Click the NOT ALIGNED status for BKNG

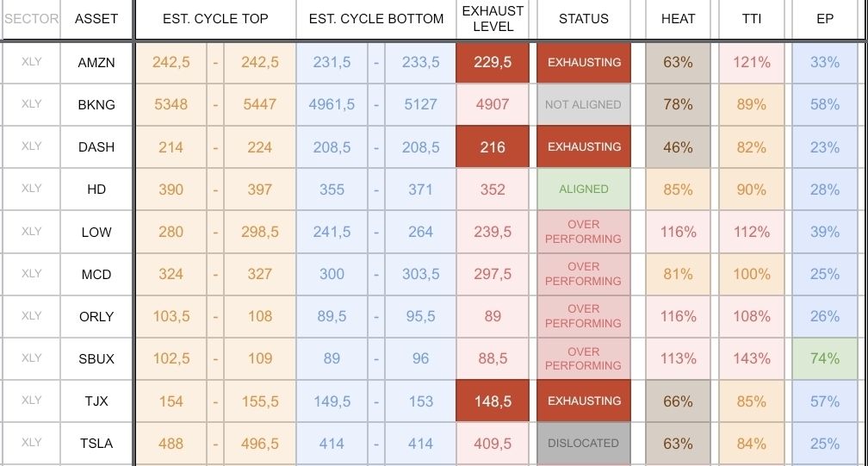click(583, 105)
